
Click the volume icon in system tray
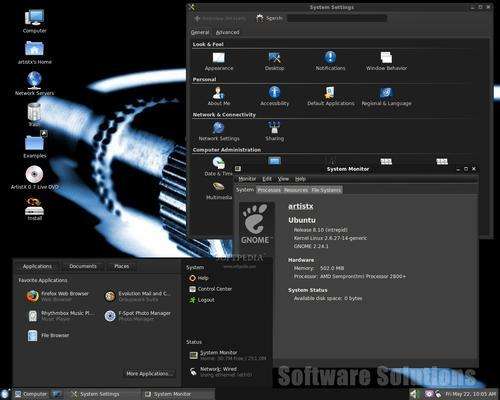tap(414, 394)
